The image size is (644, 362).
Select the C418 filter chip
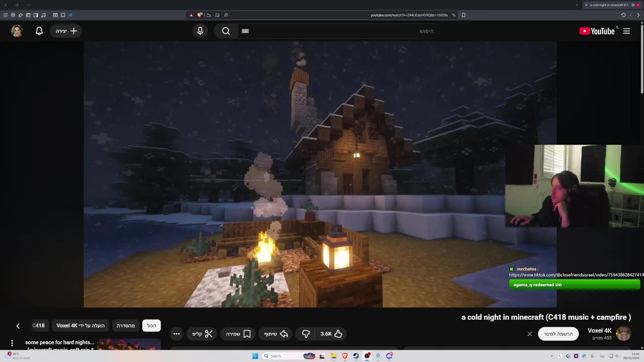tap(39, 326)
